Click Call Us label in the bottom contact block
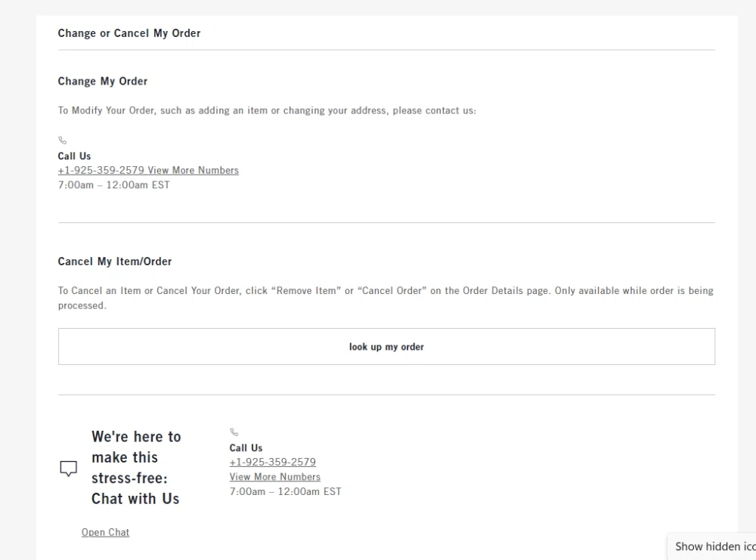The height and width of the screenshot is (560, 756). (x=246, y=447)
